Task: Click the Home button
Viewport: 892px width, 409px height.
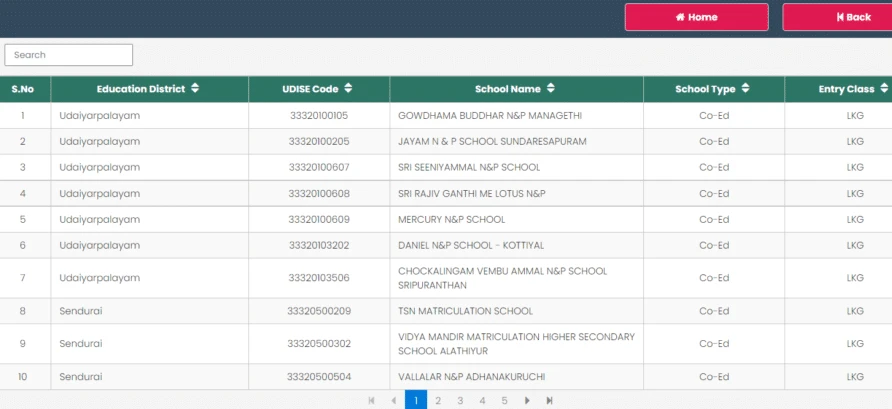Action: [x=696, y=17]
